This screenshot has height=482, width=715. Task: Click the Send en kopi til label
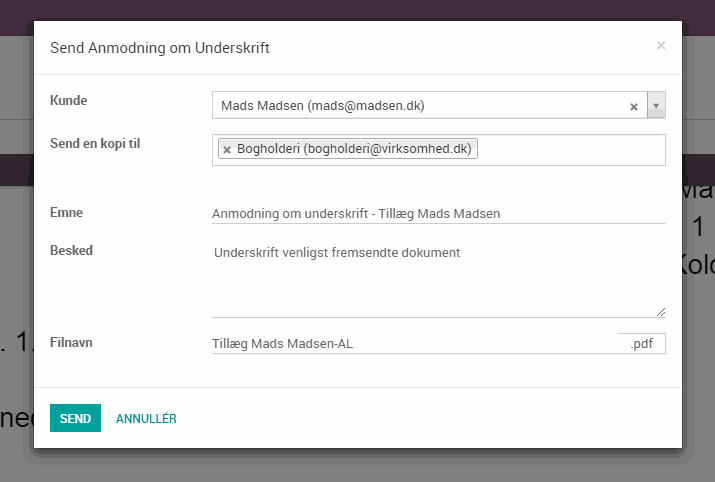(95, 143)
